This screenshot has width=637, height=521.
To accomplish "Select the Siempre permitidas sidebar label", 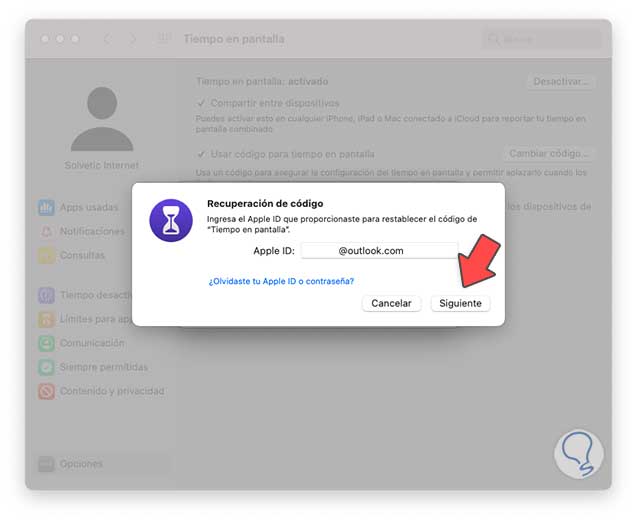I will [x=104, y=367].
